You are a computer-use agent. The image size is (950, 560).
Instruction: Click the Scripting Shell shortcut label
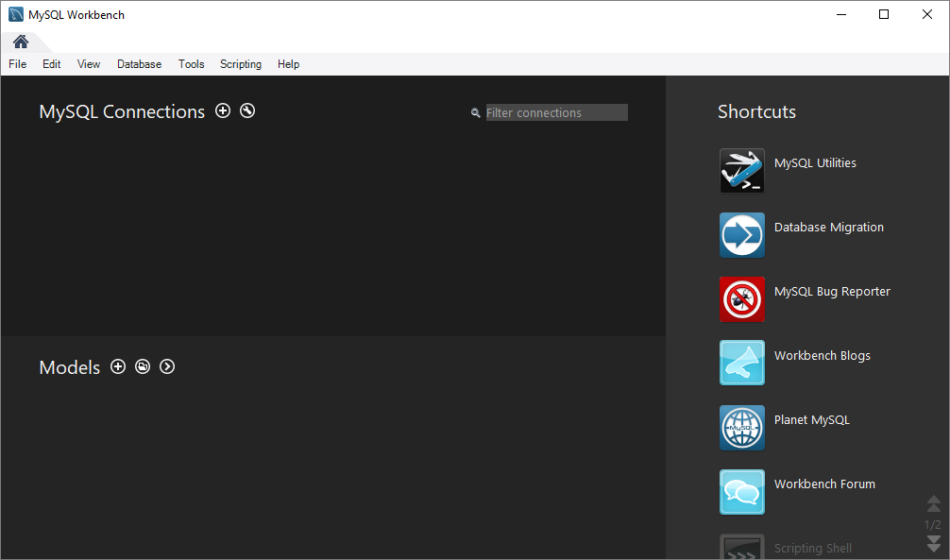click(812, 549)
